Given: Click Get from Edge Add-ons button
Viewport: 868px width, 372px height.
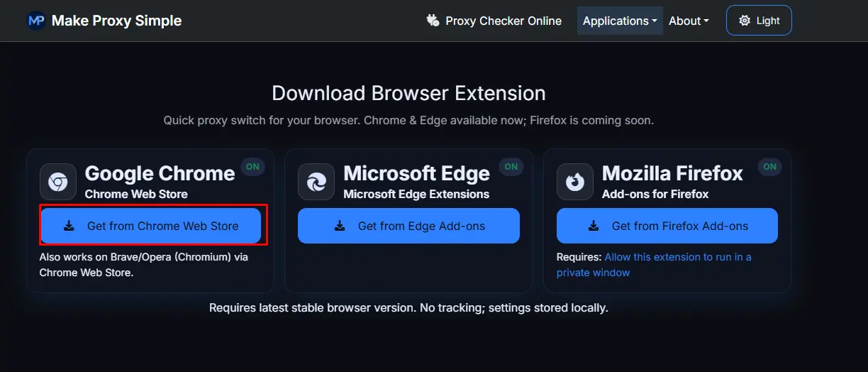Looking at the screenshot, I should coord(408,226).
